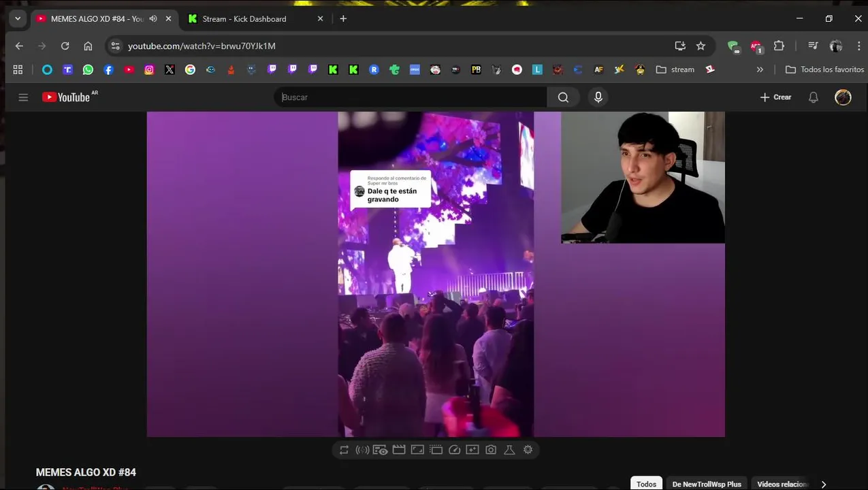Open YouTube notifications bell
Screen dimensions: 868x490
tap(814, 97)
